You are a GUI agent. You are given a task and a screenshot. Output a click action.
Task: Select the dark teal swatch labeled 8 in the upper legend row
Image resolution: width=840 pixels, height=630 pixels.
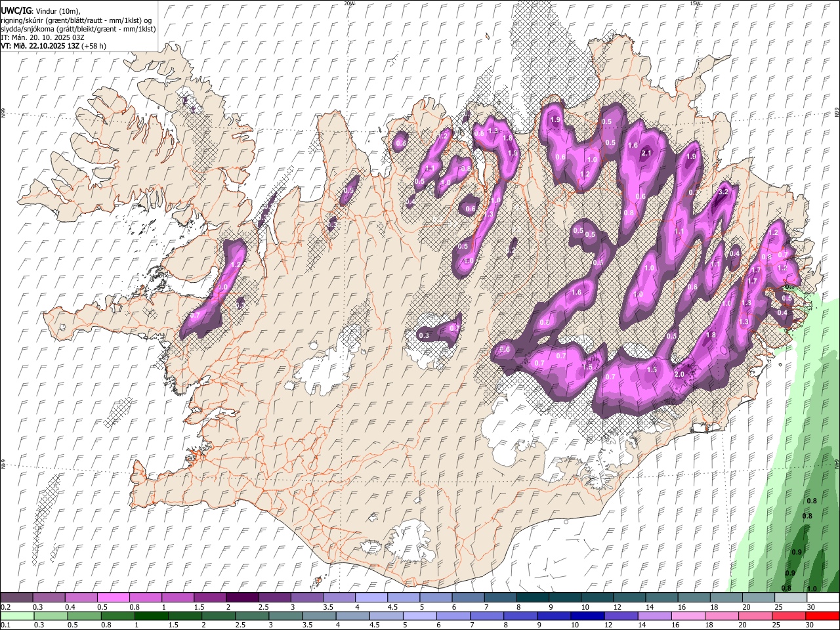(x=533, y=598)
